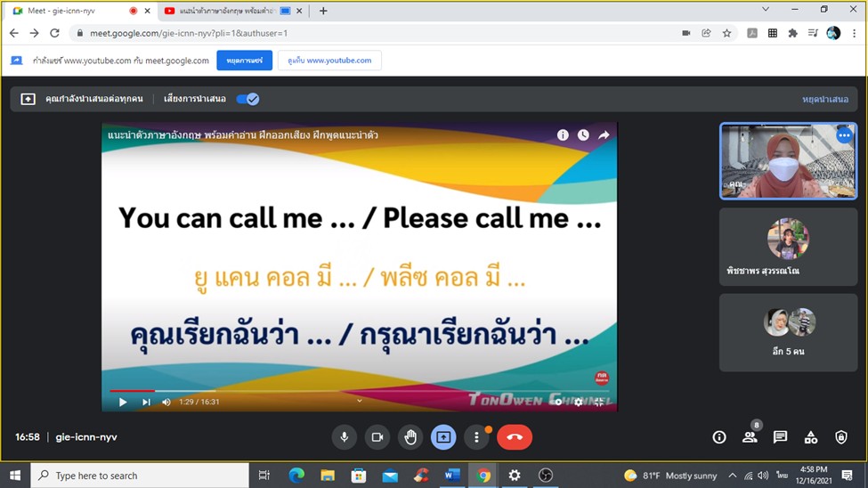The height and width of the screenshot is (488, 868).
Task: Open the meeting chat panel
Action: 780,437
